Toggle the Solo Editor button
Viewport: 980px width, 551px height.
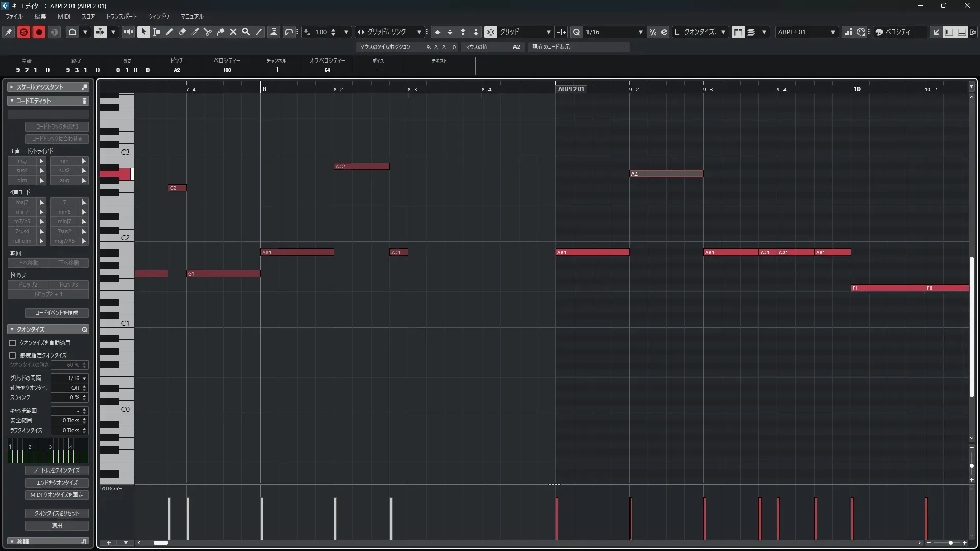click(x=23, y=32)
